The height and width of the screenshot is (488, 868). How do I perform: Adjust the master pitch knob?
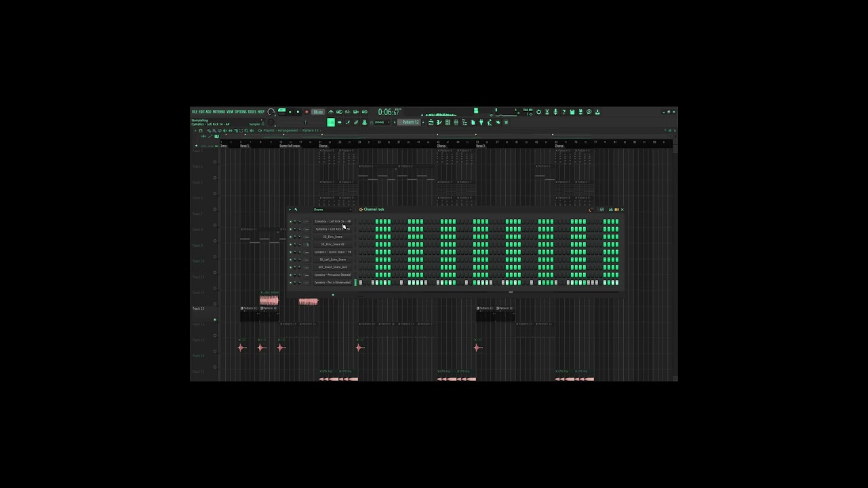pos(271,122)
